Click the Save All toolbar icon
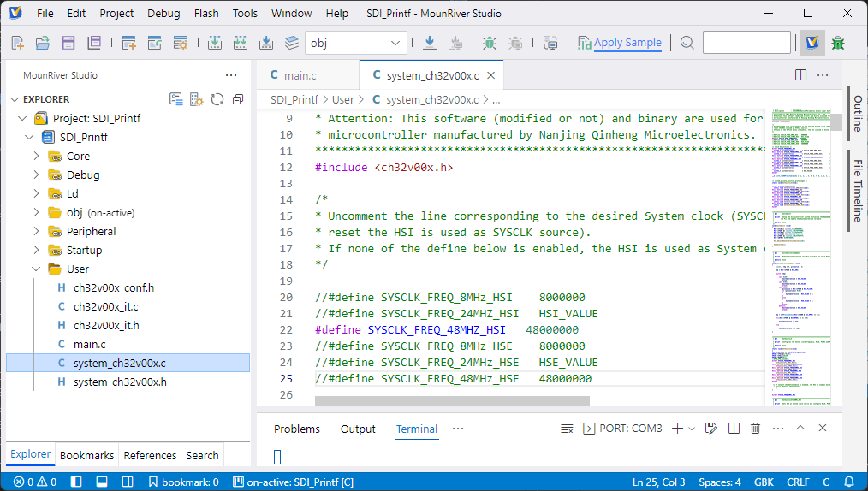 [94, 43]
